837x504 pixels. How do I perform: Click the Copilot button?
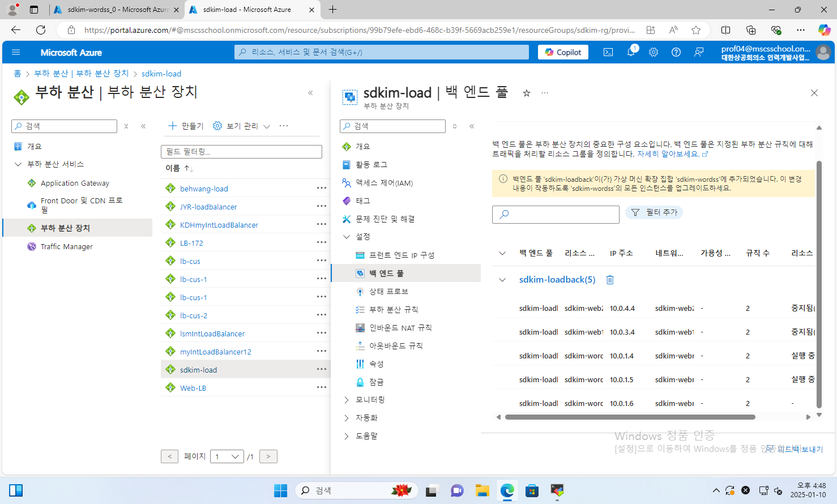[563, 52]
